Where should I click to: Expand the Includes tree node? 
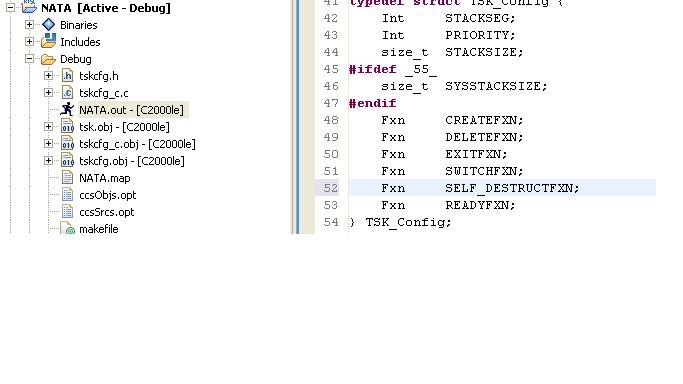[29, 41]
